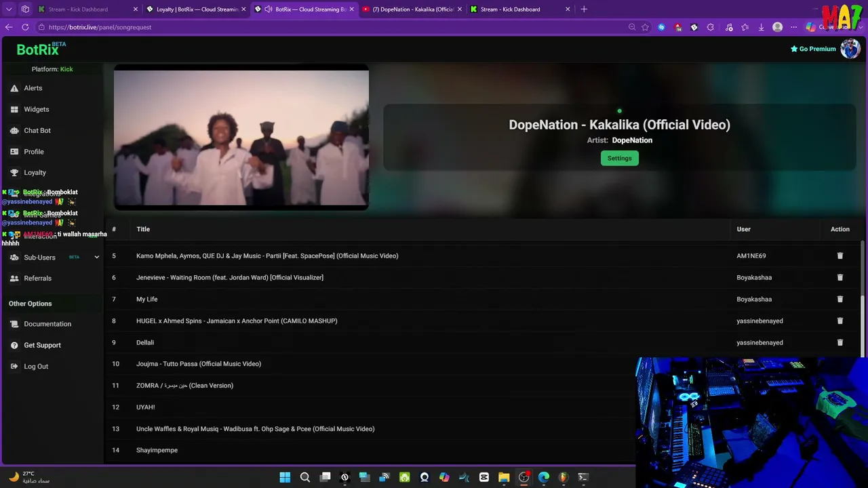Click the BotRix BETA logo
Viewport: 868px width, 488px height.
pyautogui.click(x=41, y=49)
